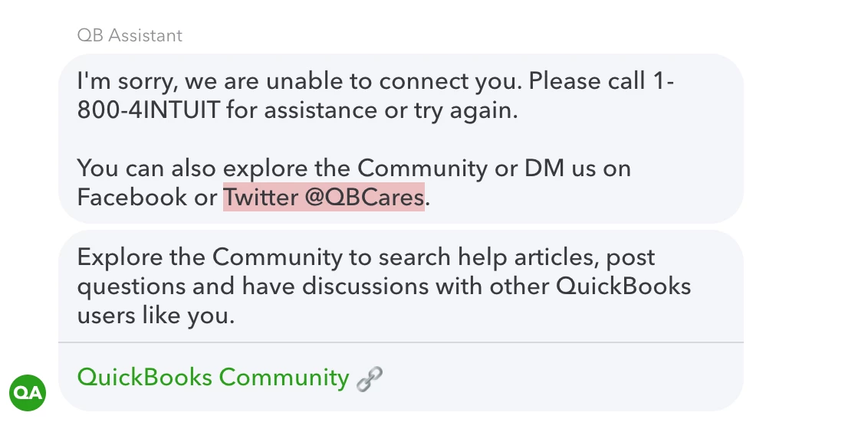Click the highlighted Twitter word
The image size is (868, 432).
[260, 198]
